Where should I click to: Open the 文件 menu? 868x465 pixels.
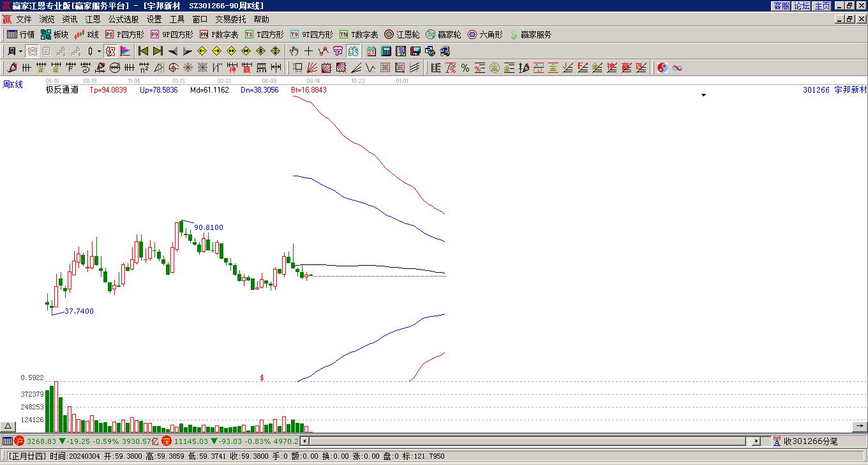click(x=24, y=20)
